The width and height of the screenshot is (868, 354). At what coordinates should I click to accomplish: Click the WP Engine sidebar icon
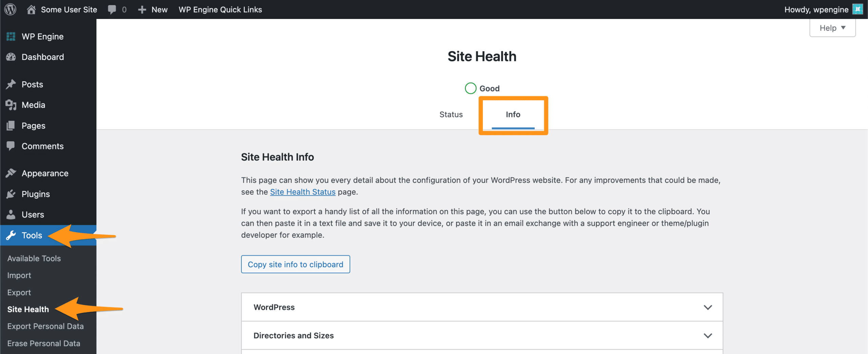coord(11,36)
